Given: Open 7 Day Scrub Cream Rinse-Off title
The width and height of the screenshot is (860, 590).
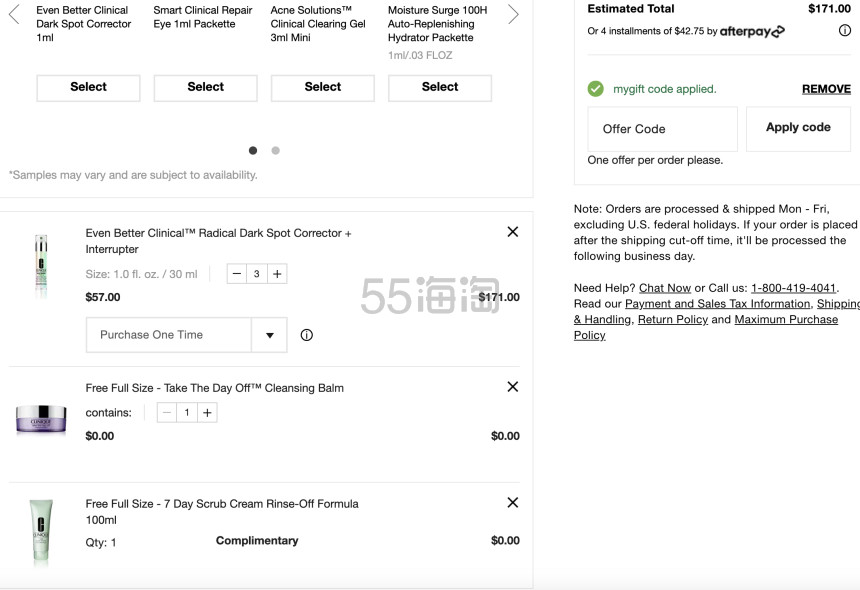Looking at the screenshot, I should click(x=222, y=512).
